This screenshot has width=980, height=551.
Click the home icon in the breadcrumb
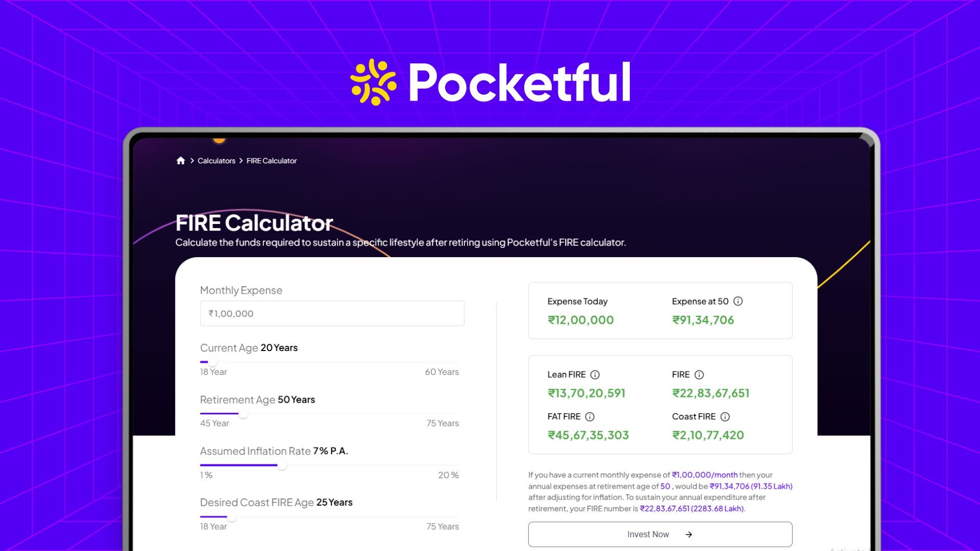click(x=181, y=160)
